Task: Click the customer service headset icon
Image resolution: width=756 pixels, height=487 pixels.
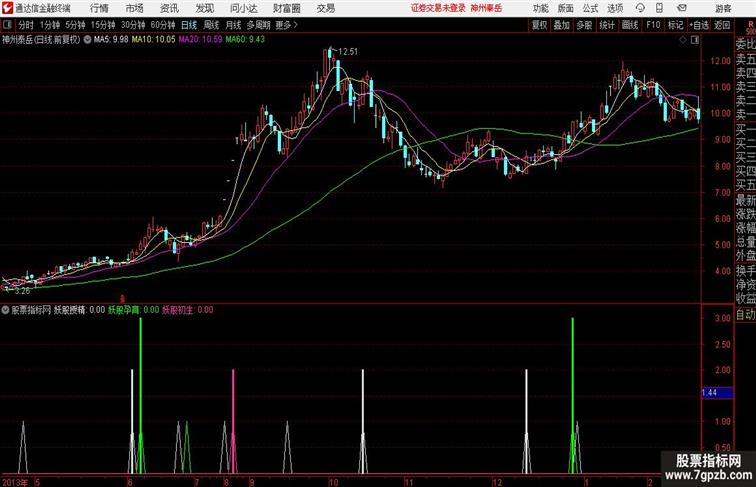Action: pyautogui.click(x=640, y=8)
